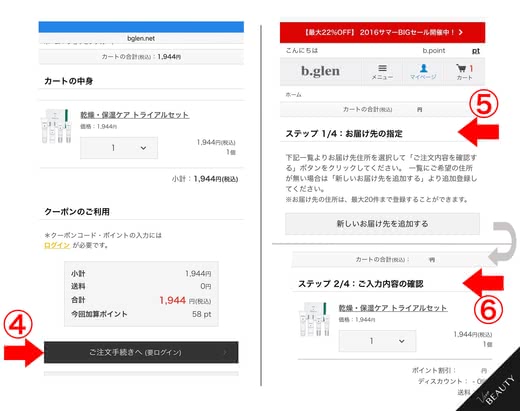Click product thumbnail in カートの中身

click(56, 126)
